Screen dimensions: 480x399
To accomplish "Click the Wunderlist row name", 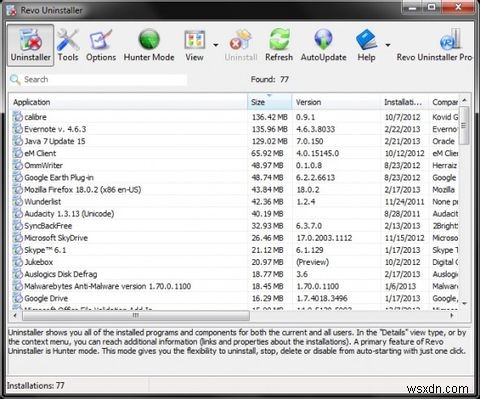I will (x=43, y=202).
